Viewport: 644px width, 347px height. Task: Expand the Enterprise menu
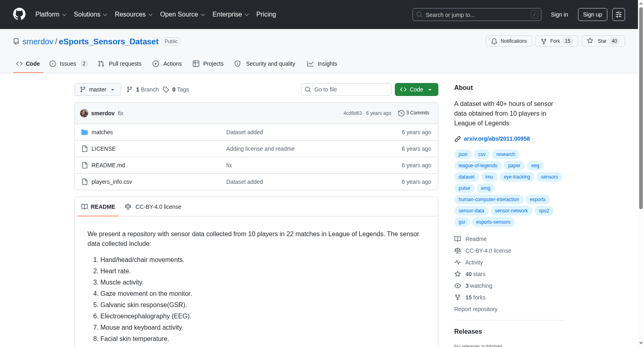(x=231, y=15)
